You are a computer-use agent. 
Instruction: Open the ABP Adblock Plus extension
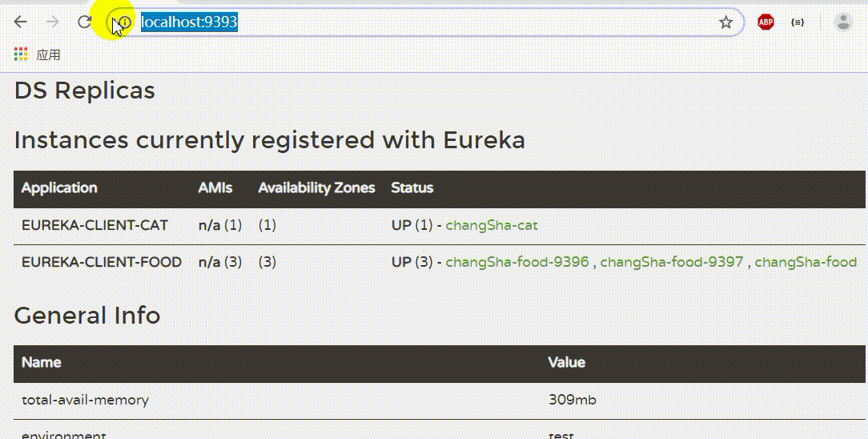pyautogui.click(x=766, y=22)
